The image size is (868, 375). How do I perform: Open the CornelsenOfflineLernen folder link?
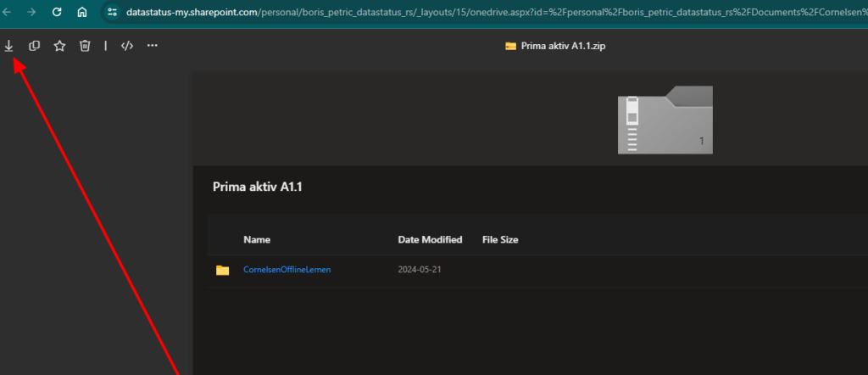[x=287, y=270]
